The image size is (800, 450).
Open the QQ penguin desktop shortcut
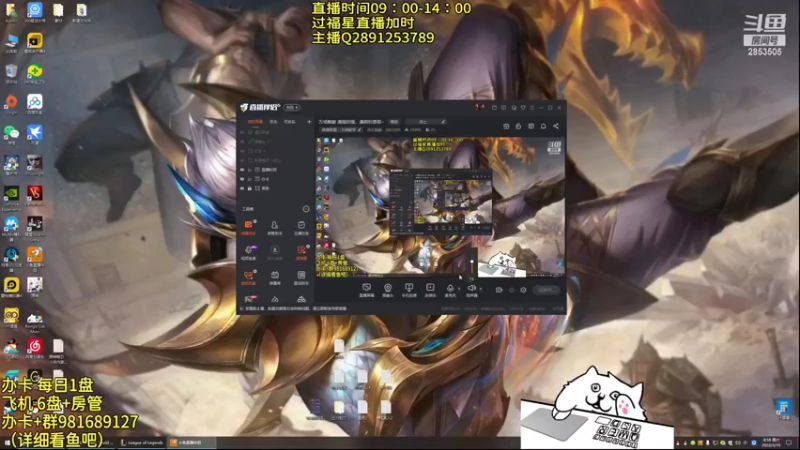coord(11,348)
